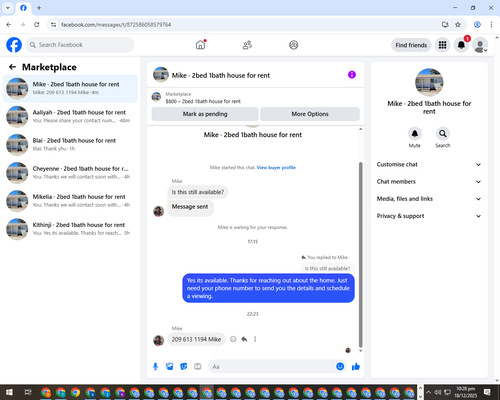Open the Notifications bell icon

click(461, 45)
